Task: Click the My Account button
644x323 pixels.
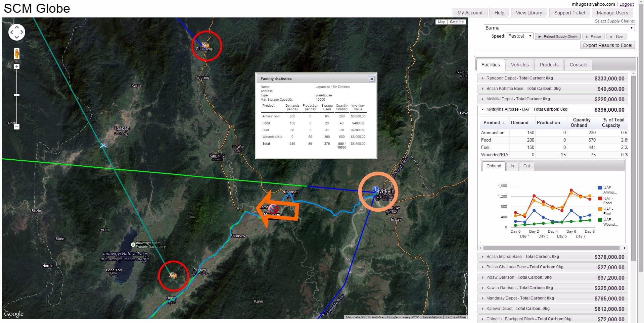Action: point(470,13)
